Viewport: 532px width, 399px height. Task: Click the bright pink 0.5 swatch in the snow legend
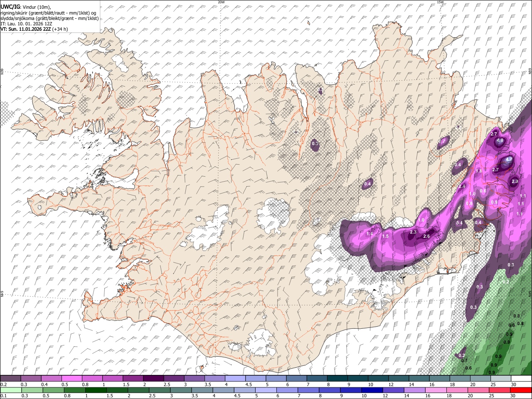click(x=72, y=378)
